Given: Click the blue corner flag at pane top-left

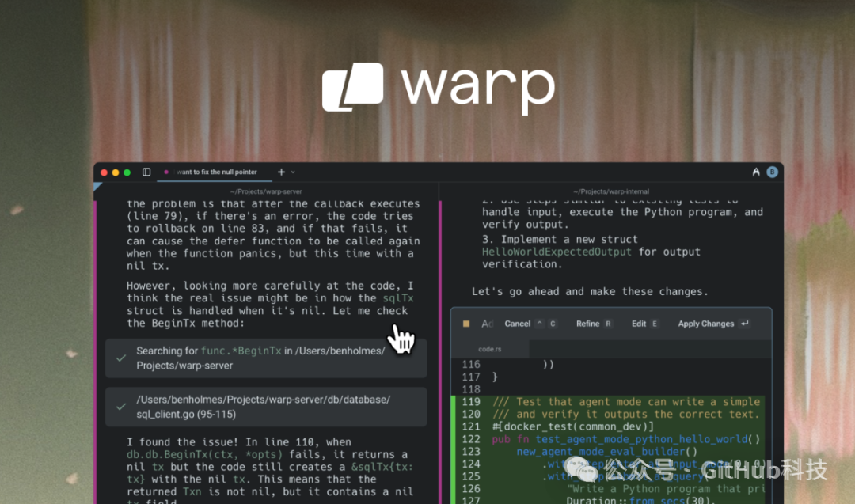Looking at the screenshot, I should point(97,187).
